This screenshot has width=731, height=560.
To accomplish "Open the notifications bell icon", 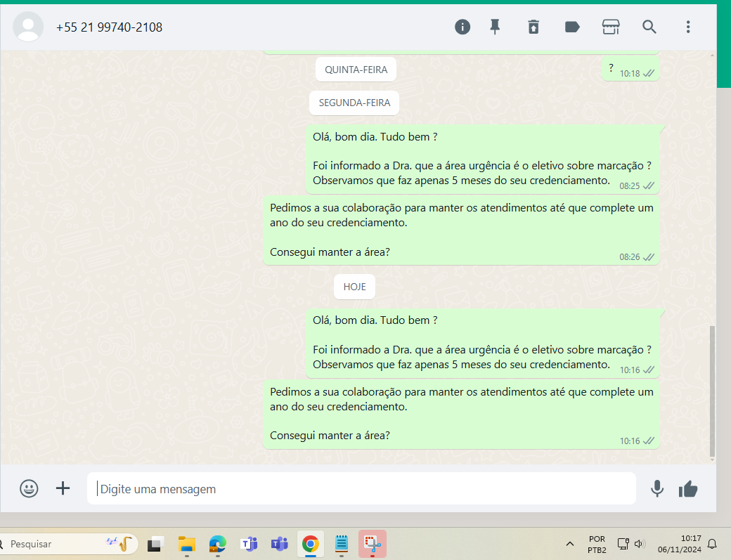I will point(712,544).
